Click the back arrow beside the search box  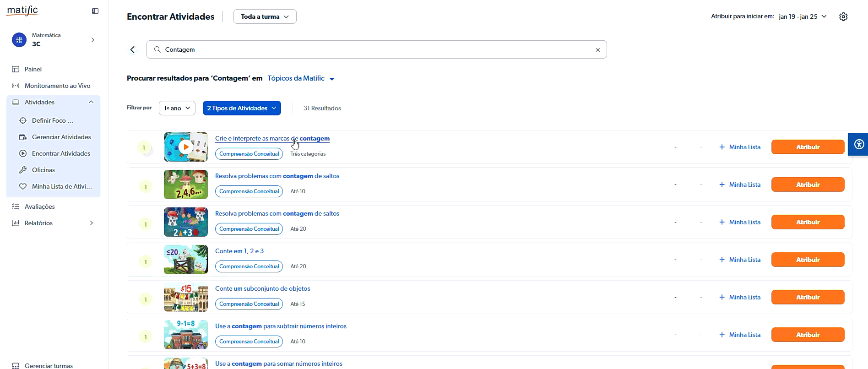pos(133,49)
